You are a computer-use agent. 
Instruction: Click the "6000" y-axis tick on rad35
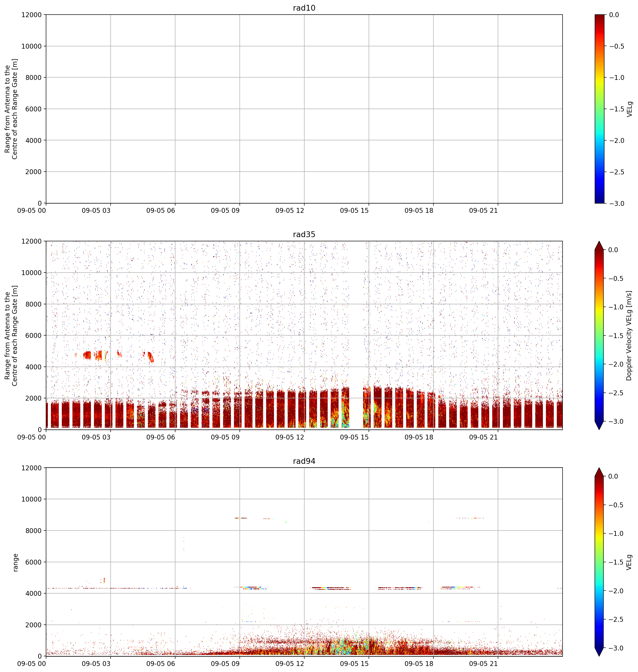pyautogui.click(x=33, y=336)
